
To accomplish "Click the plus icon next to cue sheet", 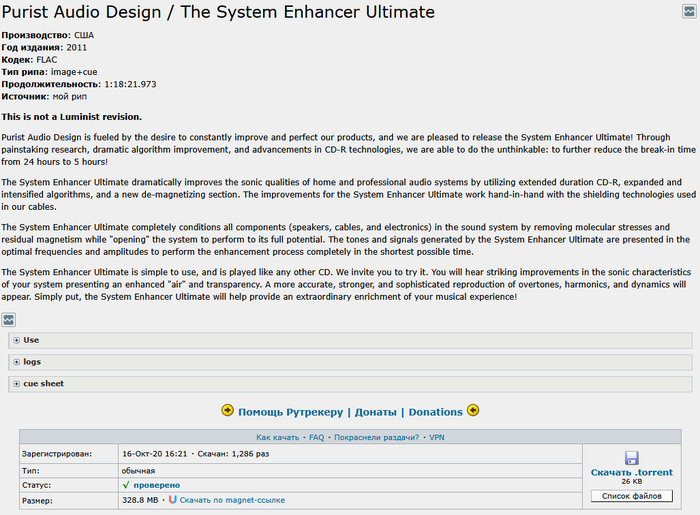I will tap(17, 384).
